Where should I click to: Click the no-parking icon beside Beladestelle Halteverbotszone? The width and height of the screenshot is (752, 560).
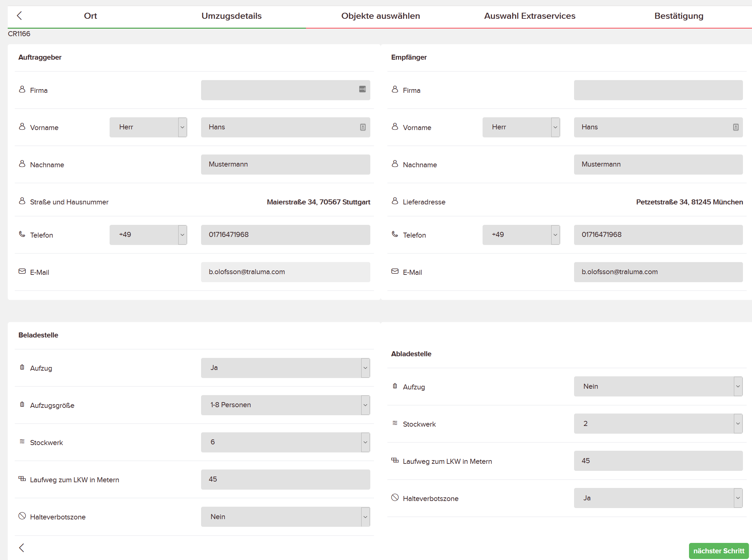[22, 516]
